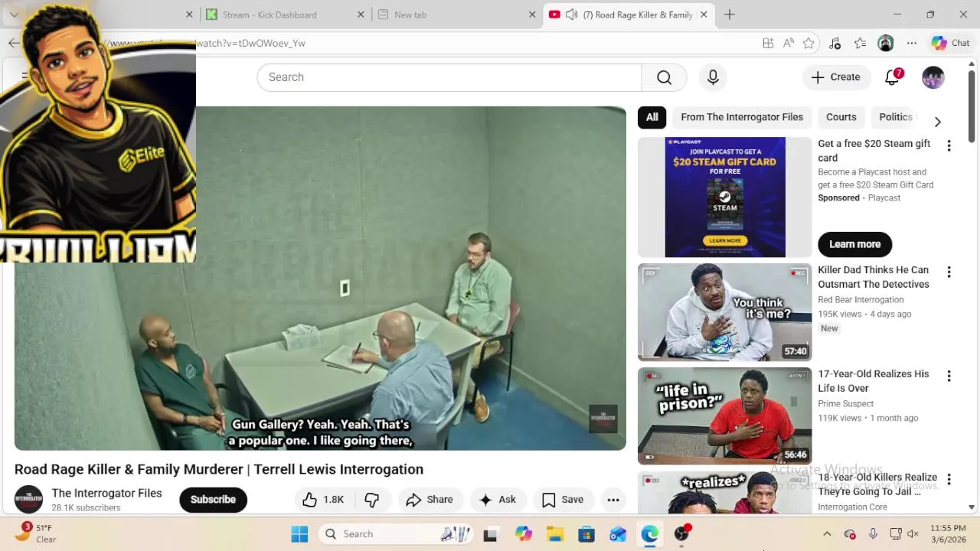Close the Kick Dashboard tab
This screenshot has width=980, height=551.
pyautogui.click(x=362, y=15)
